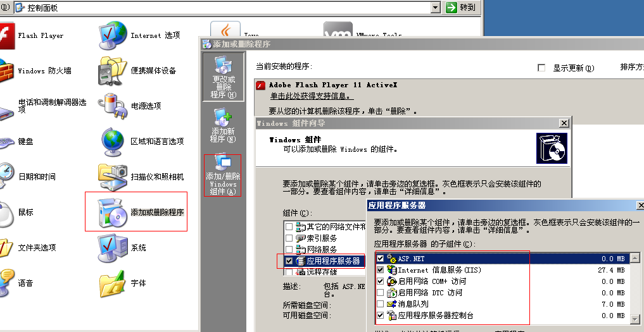Click the ASP.NET gear icon
Image resolution: width=644 pixels, height=332 pixels.
391,259
